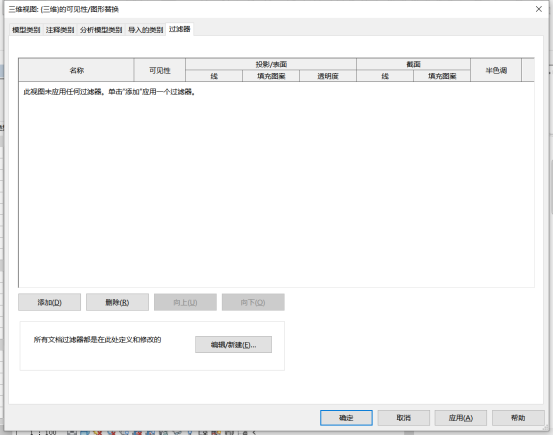
Task: Click the 可见性 column header
Action: 160,70
